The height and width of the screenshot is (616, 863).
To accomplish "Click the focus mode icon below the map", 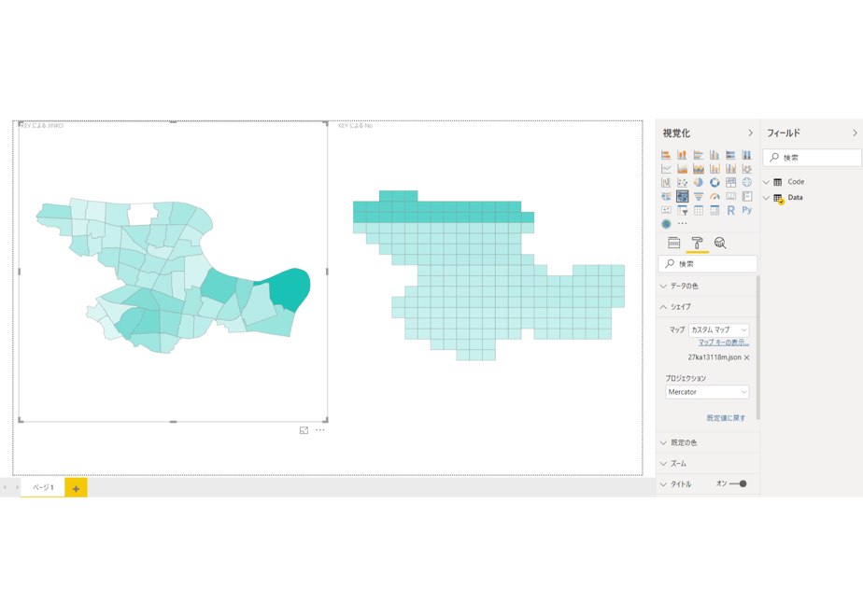I will tap(304, 430).
